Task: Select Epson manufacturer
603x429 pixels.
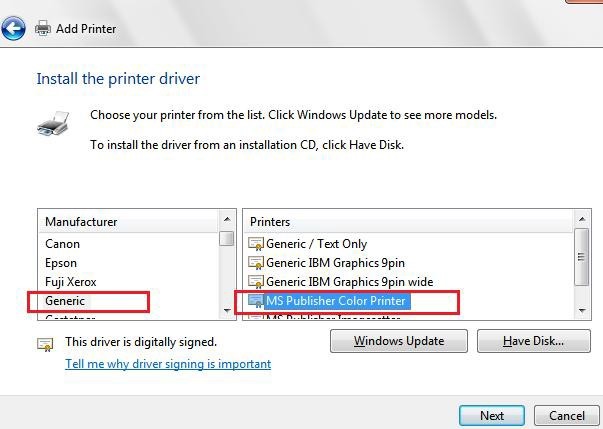Action: coord(61,262)
